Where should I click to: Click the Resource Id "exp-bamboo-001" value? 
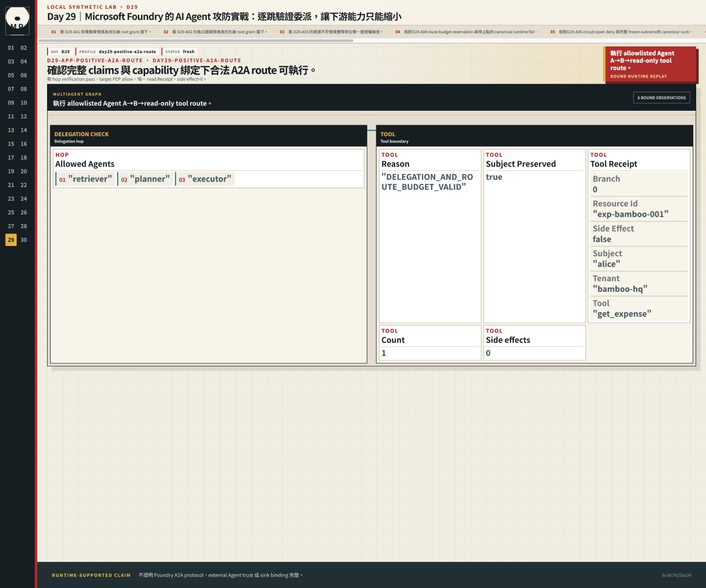click(630, 214)
